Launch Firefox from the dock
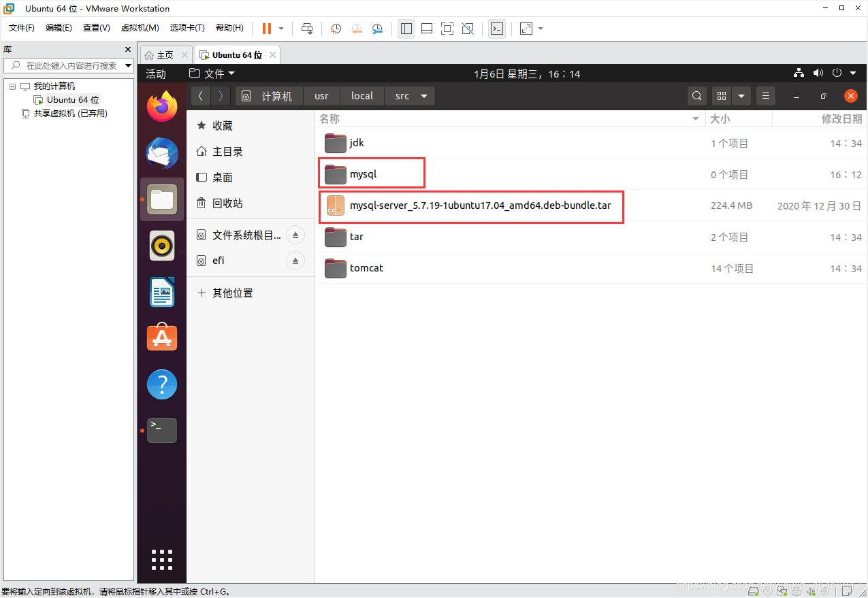Screen dimensions: 868x598 [x=162, y=107]
